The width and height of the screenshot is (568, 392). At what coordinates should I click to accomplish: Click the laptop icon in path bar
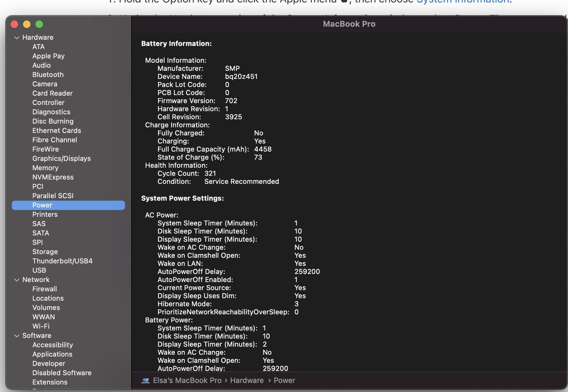[145, 380]
